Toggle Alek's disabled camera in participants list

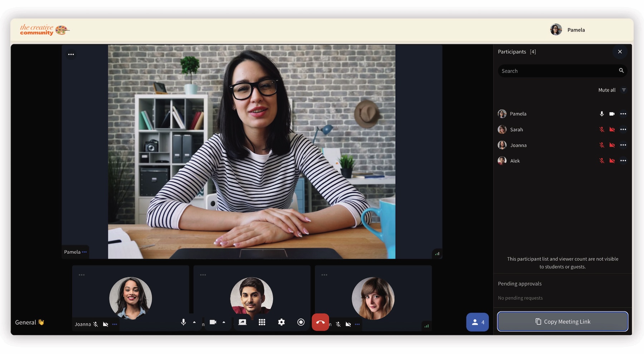point(612,161)
